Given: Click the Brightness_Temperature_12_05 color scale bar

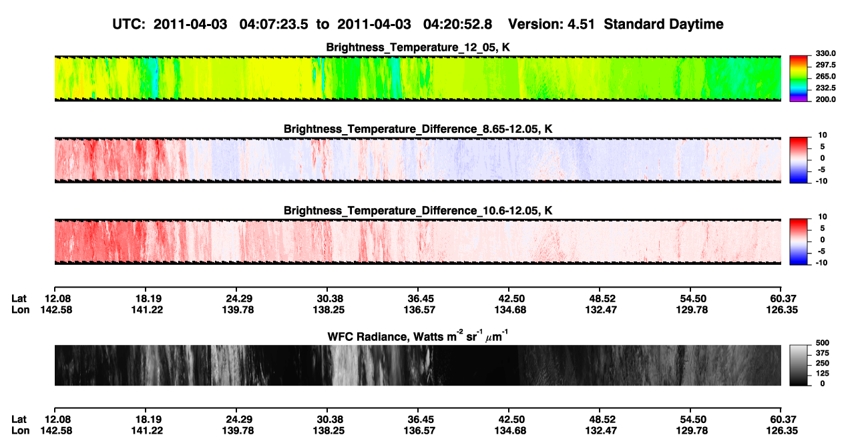Looking at the screenshot, I should (x=799, y=78).
